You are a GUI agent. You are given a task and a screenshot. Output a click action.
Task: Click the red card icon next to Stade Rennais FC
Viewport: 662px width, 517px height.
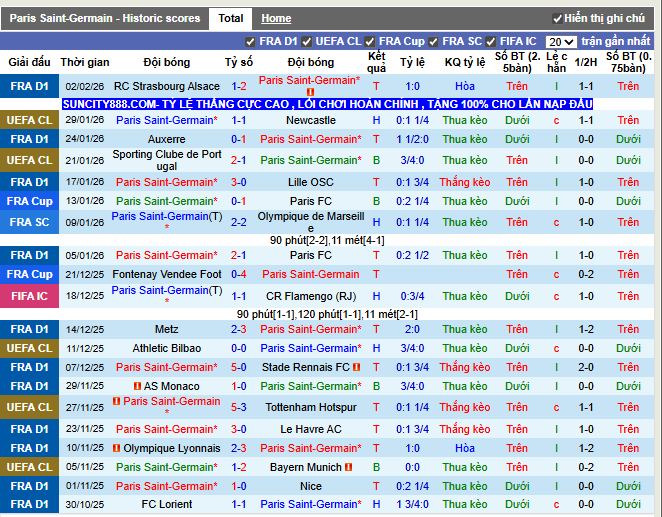pyautogui.click(x=356, y=367)
